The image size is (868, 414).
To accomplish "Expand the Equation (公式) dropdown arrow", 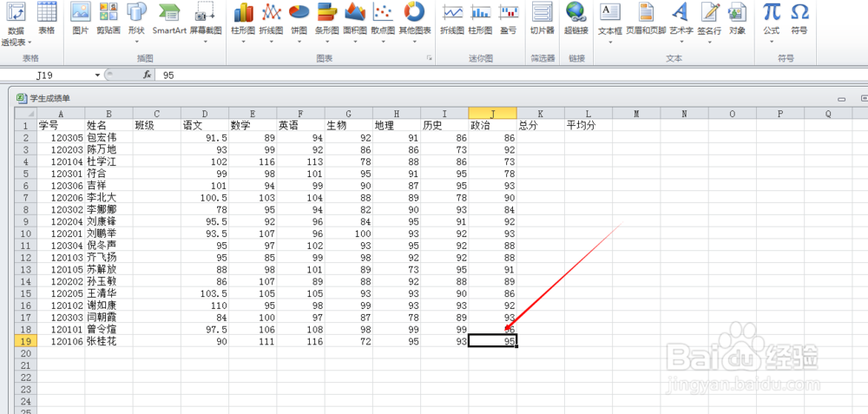I will 771,41.
